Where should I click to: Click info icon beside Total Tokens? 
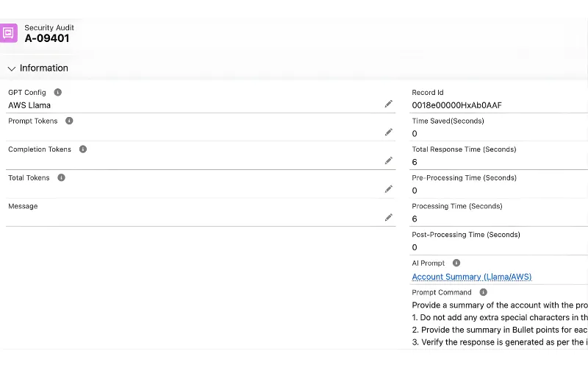tap(61, 177)
